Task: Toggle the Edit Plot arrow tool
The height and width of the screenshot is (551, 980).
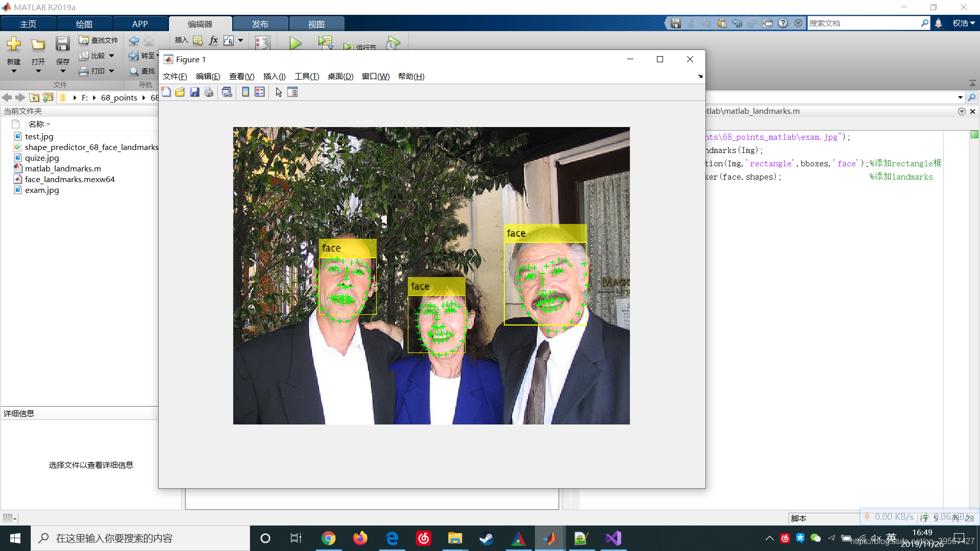Action: click(x=279, y=92)
